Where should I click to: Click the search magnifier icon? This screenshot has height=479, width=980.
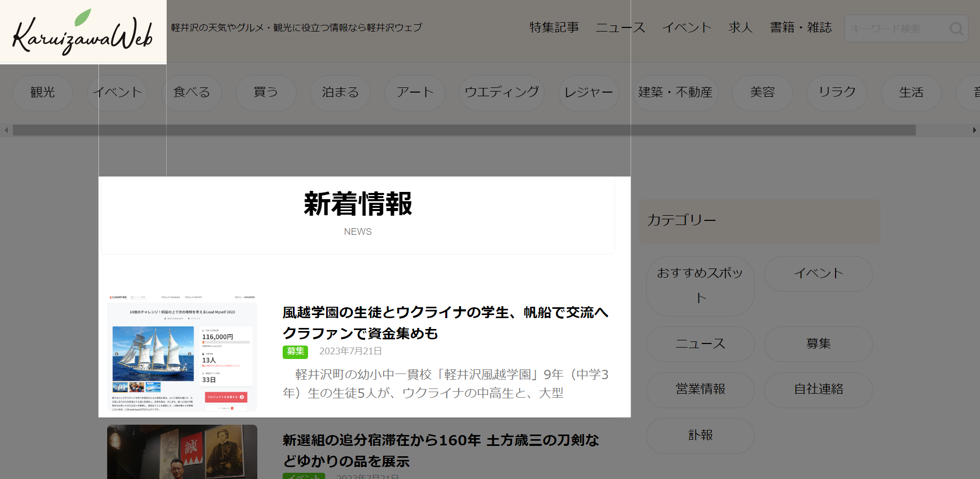pyautogui.click(x=956, y=28)
